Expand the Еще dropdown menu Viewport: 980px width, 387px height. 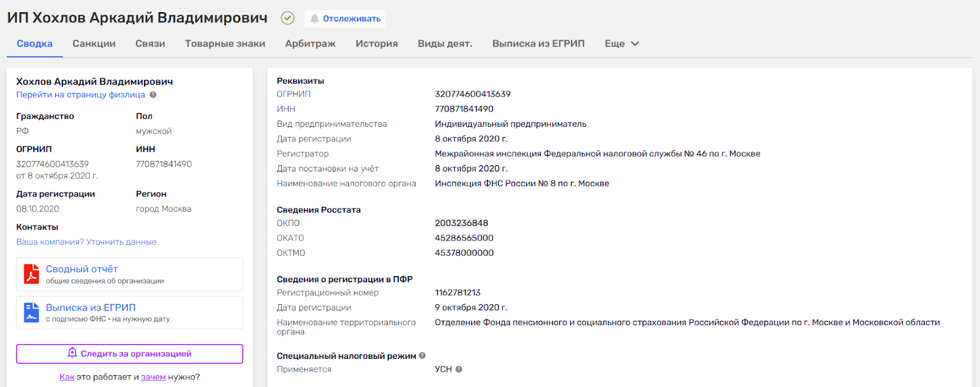622,43
